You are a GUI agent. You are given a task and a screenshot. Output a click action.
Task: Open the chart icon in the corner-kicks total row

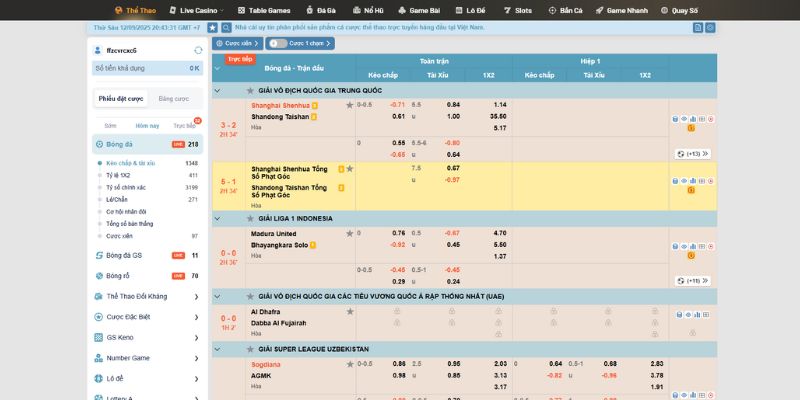tap(693, 181)
